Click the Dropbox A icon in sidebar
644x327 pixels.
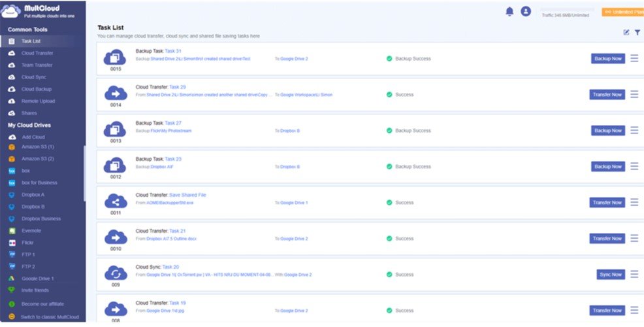(x=12, y=194)
